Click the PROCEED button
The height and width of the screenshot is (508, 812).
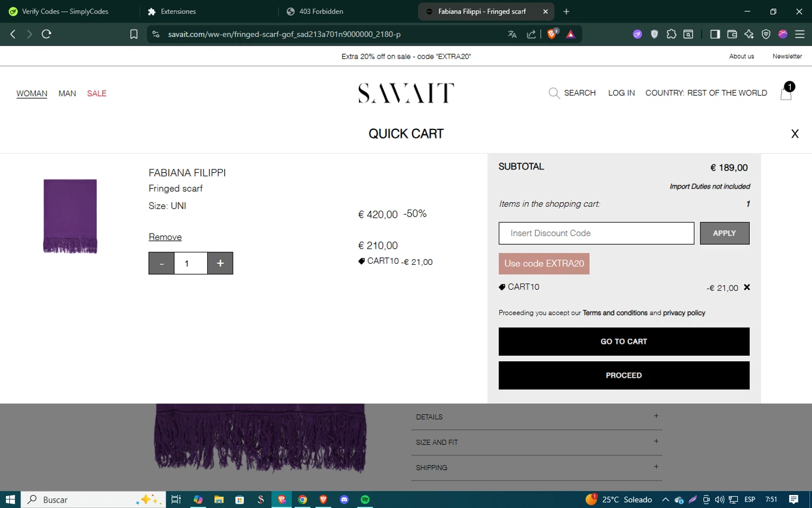(x=624, y=375)
